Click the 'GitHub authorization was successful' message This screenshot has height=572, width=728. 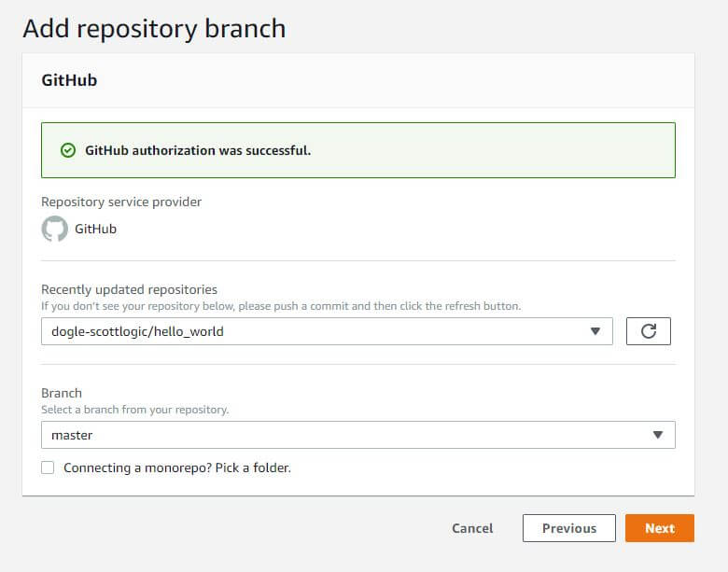click(198, 150)
